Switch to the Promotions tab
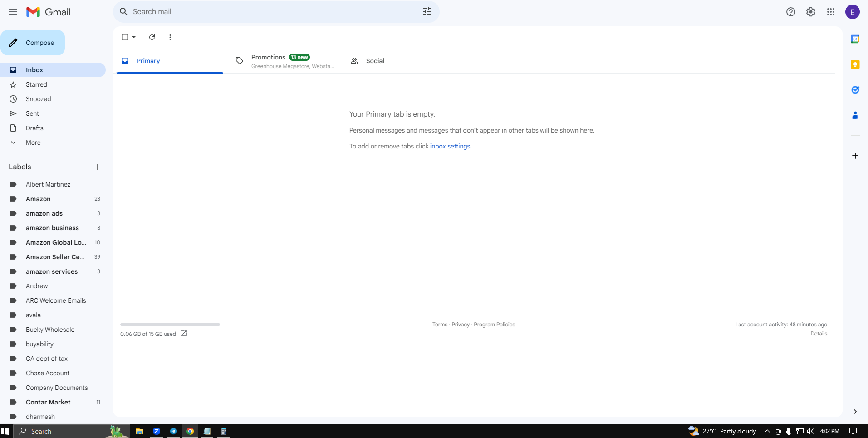The image size is (868, 438). (x=284, y=61)
